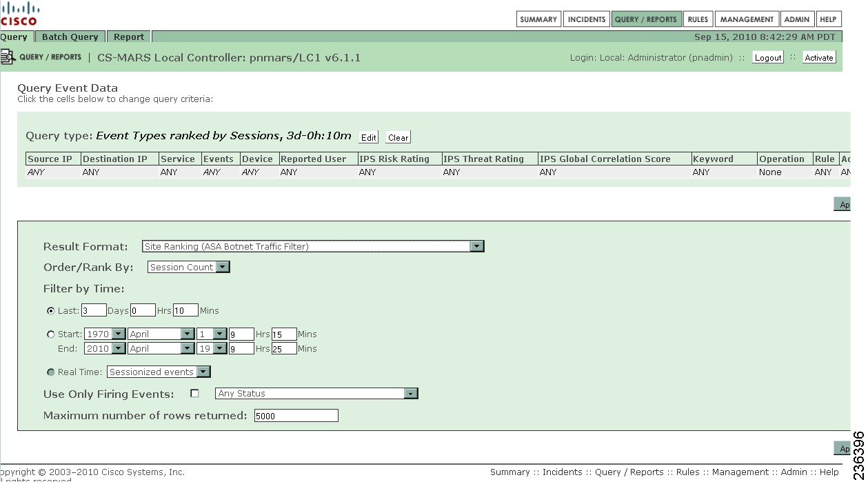Click the Last Days input field
The width and height of the screenshot is (868, 482).
[94, 310]
